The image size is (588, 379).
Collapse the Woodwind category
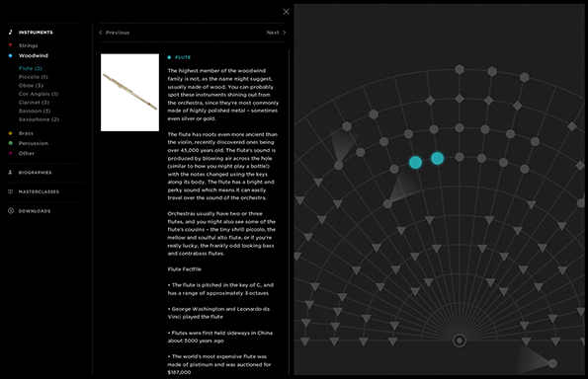click(34, 56)
